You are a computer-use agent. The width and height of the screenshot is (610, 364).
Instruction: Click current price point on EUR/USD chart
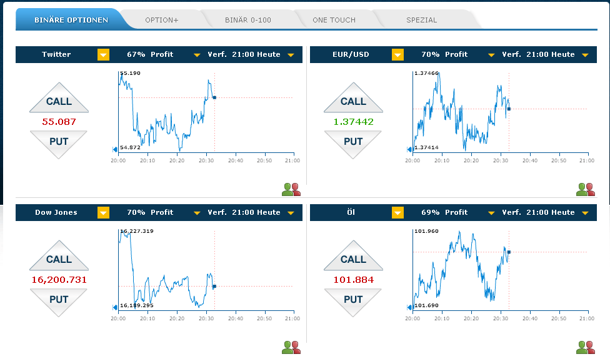[x=509, y=109]
